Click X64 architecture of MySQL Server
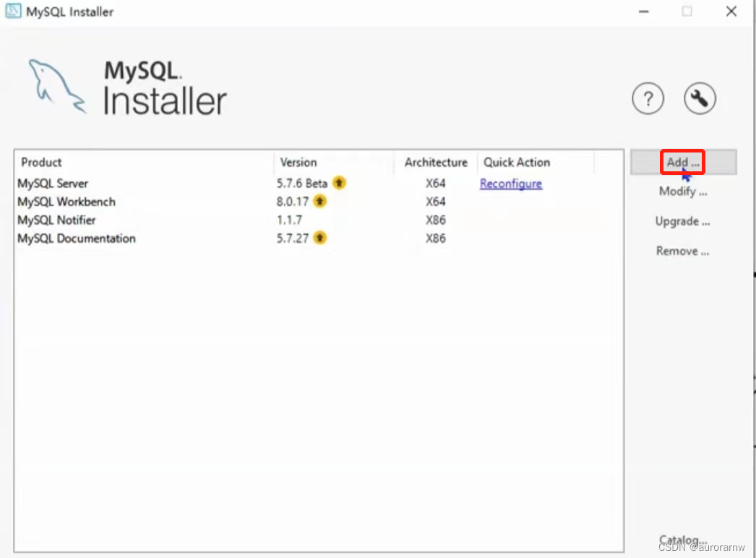 point(435,184)
